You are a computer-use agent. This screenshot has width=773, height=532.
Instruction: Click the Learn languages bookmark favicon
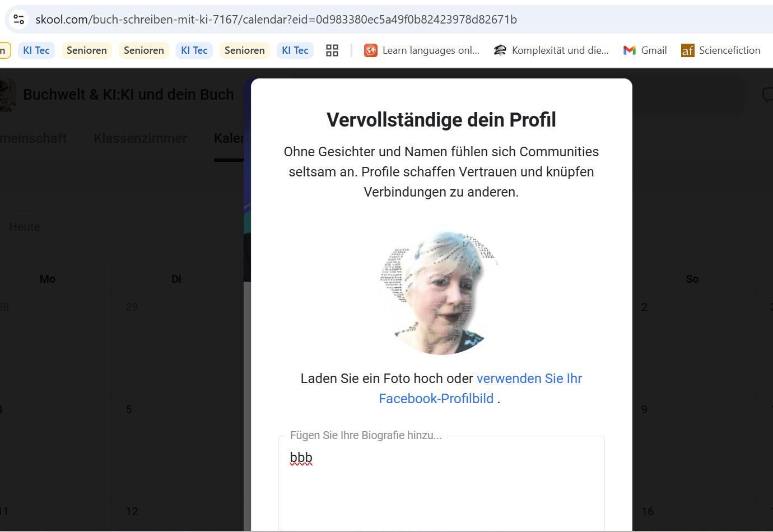coord(371,50)
